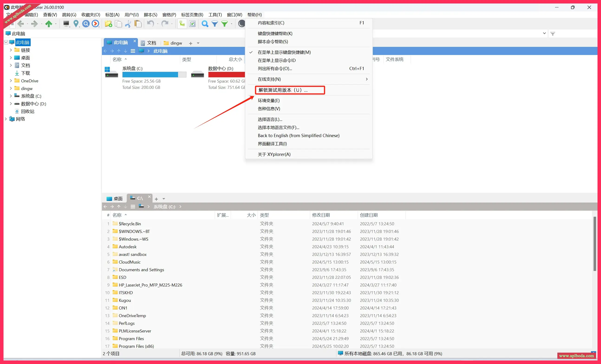Click the Paste clipboard icon
Viewport: 601px width, 364px height.
point(138,24)
